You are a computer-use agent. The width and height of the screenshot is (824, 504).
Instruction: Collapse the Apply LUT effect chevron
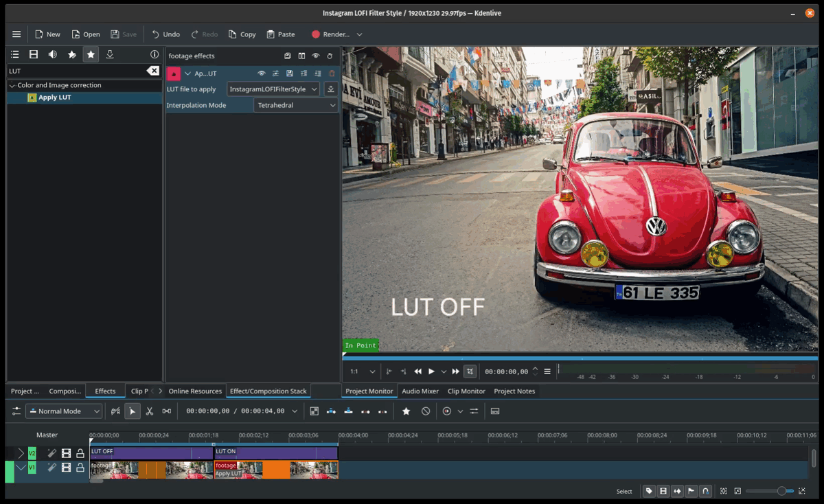click(187, 73)
